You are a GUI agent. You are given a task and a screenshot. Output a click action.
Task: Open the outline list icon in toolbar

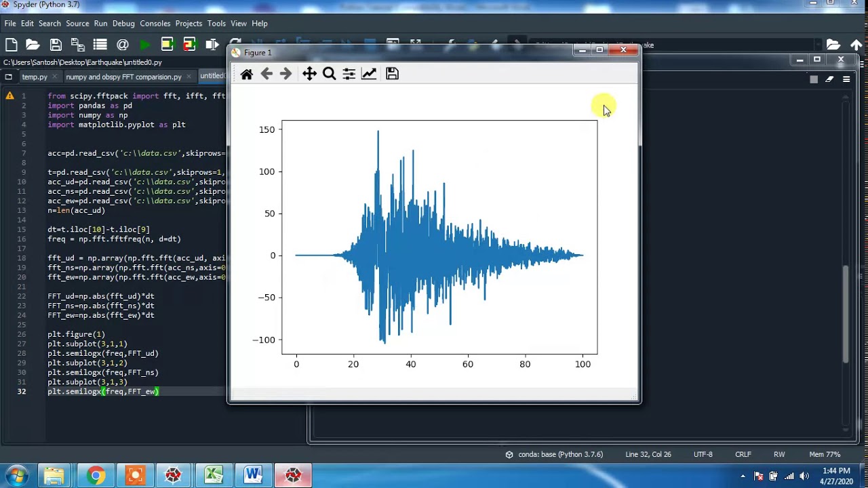coord(100,45)
